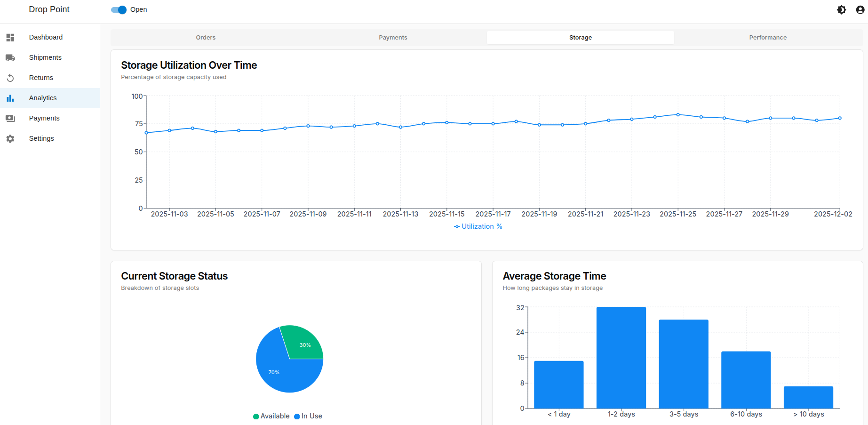Viewport: 868px width, 425px height.
Task: Toggle the Open status switch
Action: (119, 10)
